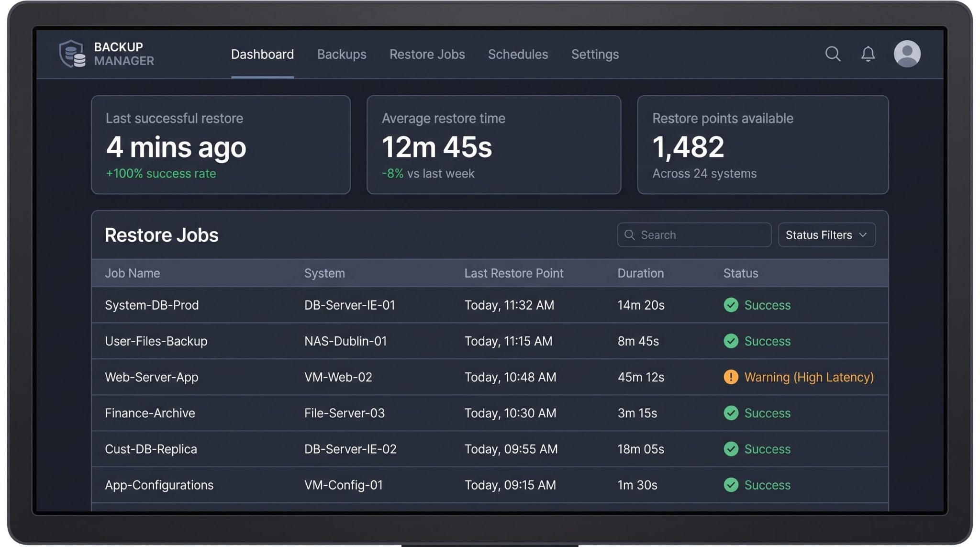Click the 45m 12s duration value
This screenshot has width=980, height=547.
pyautogui.click(x=641, y=377)
